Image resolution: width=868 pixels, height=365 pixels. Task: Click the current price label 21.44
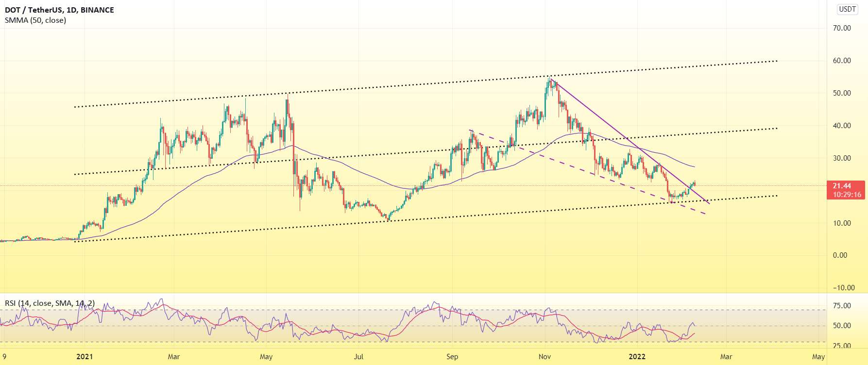[x=842, y=186]
